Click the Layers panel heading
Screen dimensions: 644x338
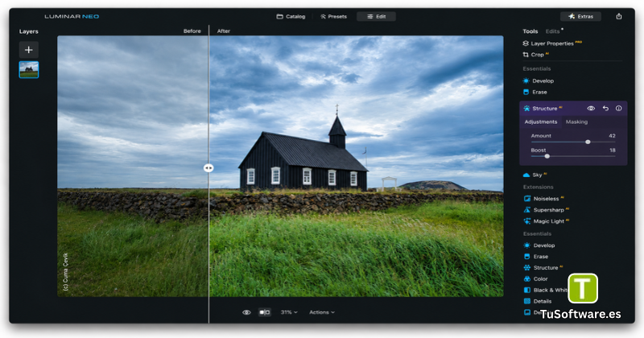[x=29, y=31]
